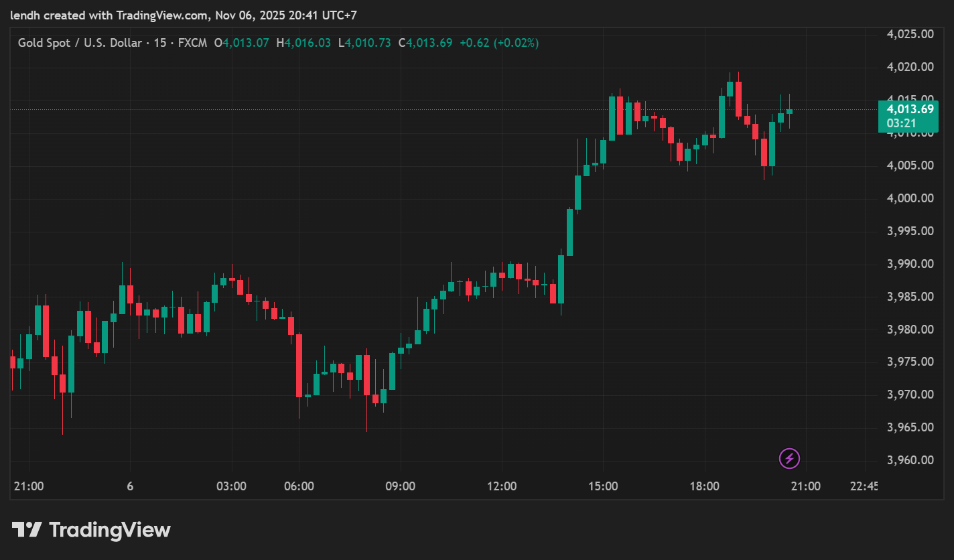
Task: Click the purple lightning bolt icon
Action: click(789, 458)
